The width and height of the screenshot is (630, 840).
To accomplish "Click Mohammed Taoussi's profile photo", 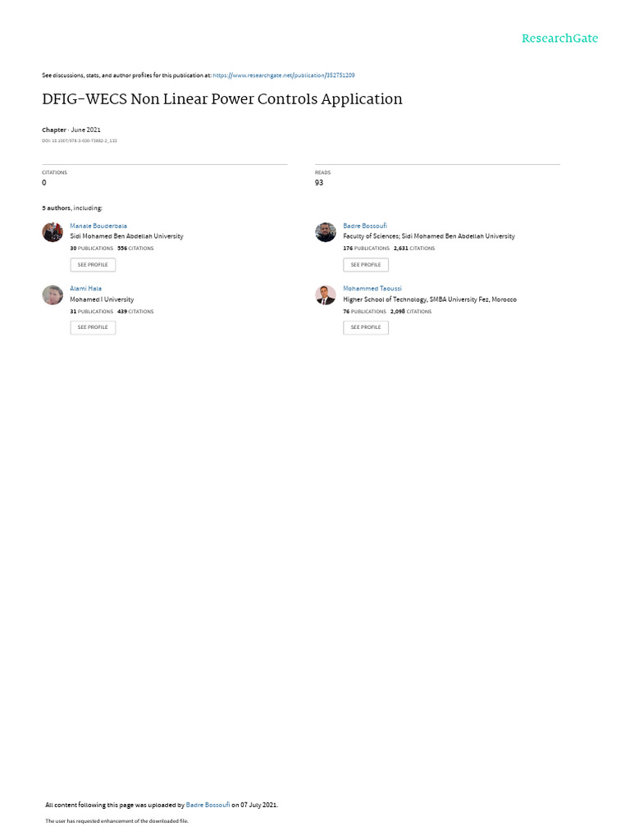I will click(325, 294).
